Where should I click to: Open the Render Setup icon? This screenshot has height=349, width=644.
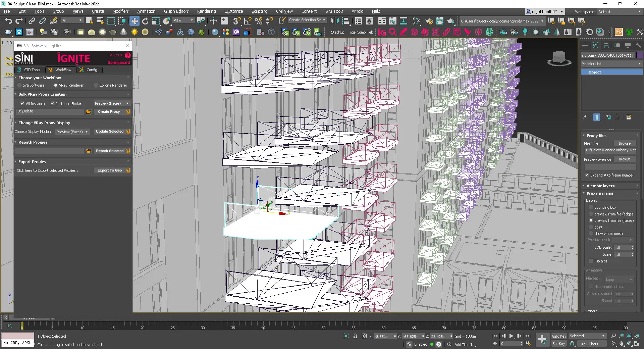(429, 21)
